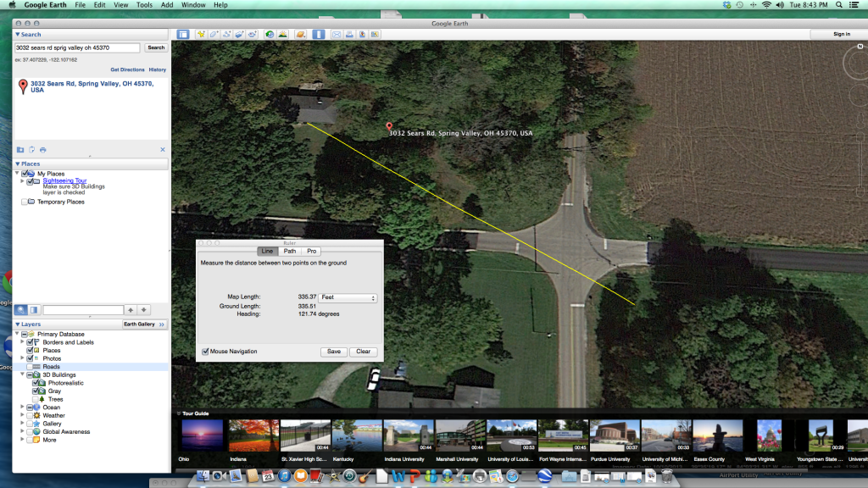
Task: Open the planets switcher (Saturn icon)
Action: click(301, 34)
